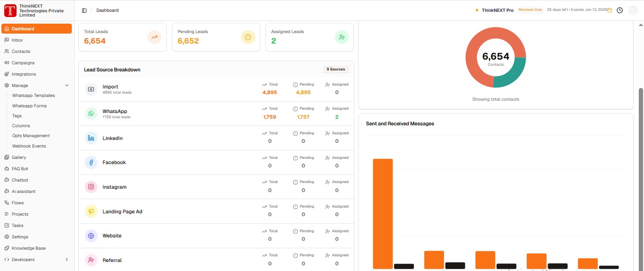Click the Landing Page Ad megaphone icon
The image size is (644, 271).
[x=91, y=211]
